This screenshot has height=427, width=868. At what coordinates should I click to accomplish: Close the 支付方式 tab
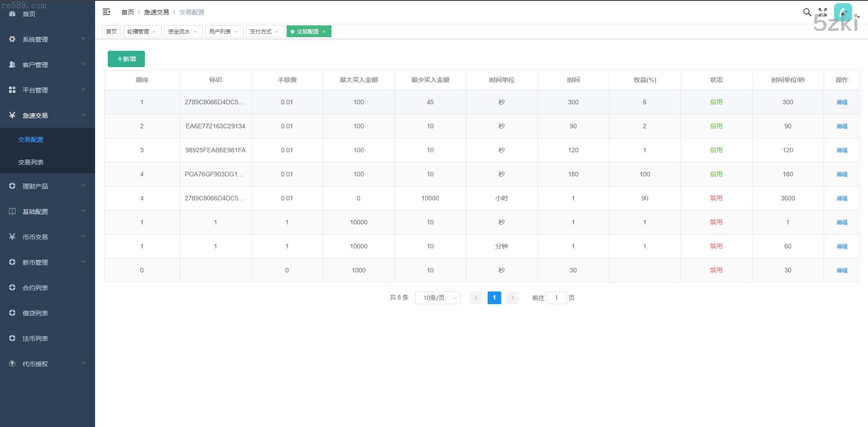[x=277, y=32]
